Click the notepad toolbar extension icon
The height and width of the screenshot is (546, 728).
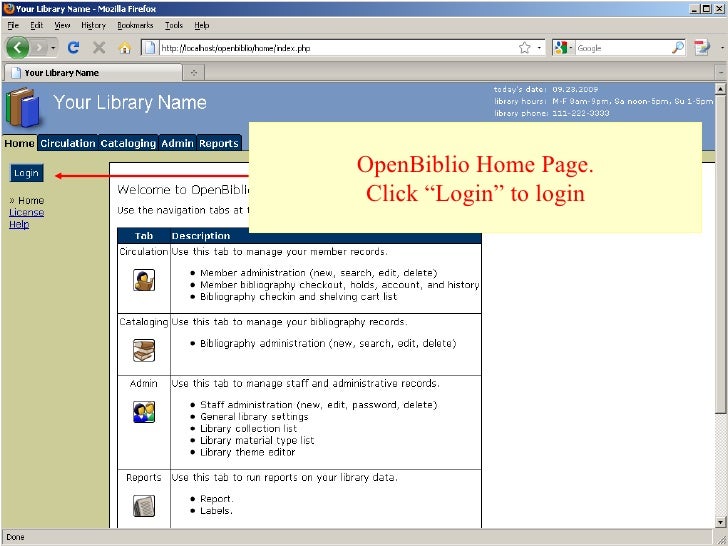coord(702,47)
